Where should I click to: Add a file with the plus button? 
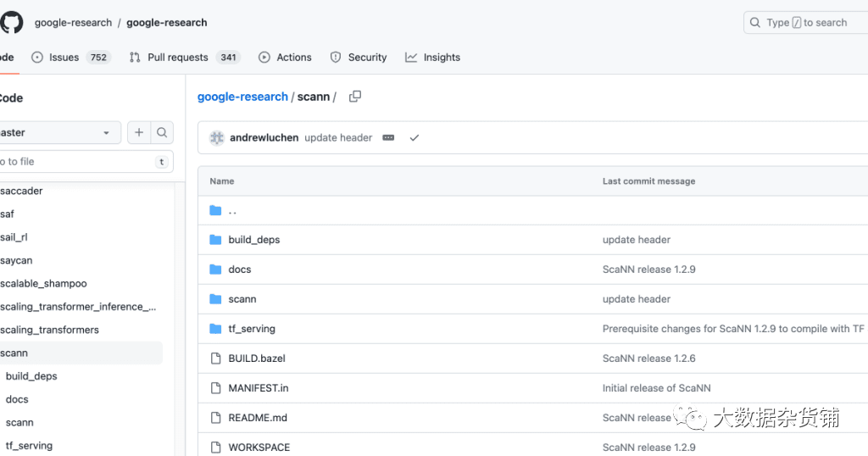coord(139,132)
